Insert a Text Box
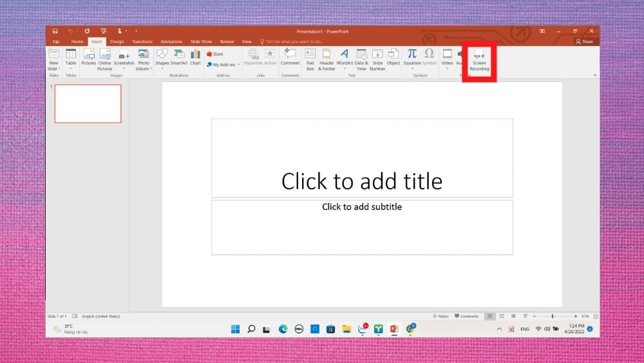Viewport: 644px width, 363px height. pyautogui.click(x=310, y=60)
